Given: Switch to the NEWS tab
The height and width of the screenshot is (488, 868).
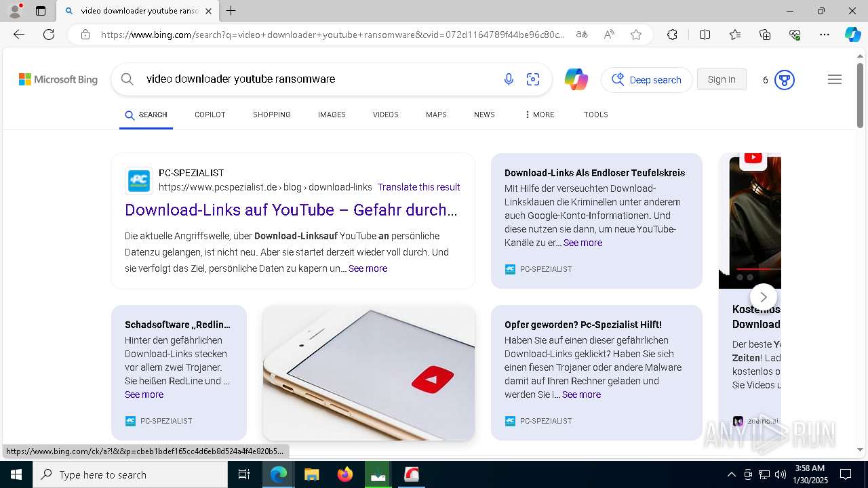Looking at the screenshot, I should tap(484, 115).
